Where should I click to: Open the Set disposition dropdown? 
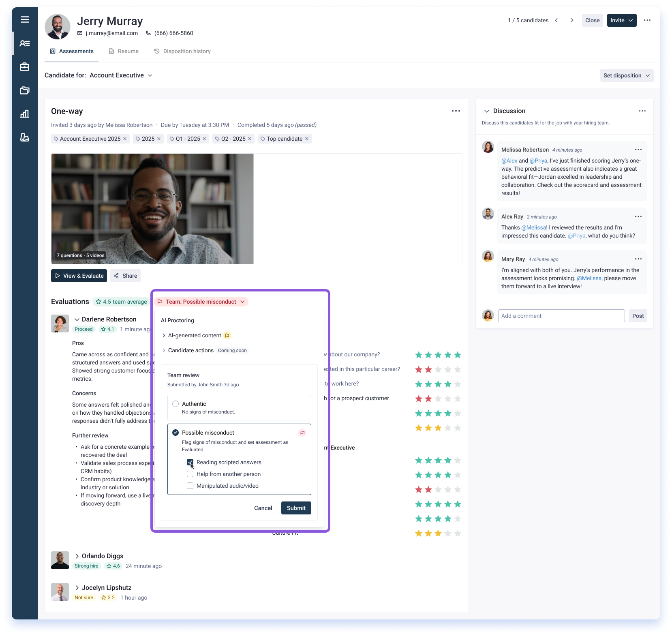tap(627, 75)
